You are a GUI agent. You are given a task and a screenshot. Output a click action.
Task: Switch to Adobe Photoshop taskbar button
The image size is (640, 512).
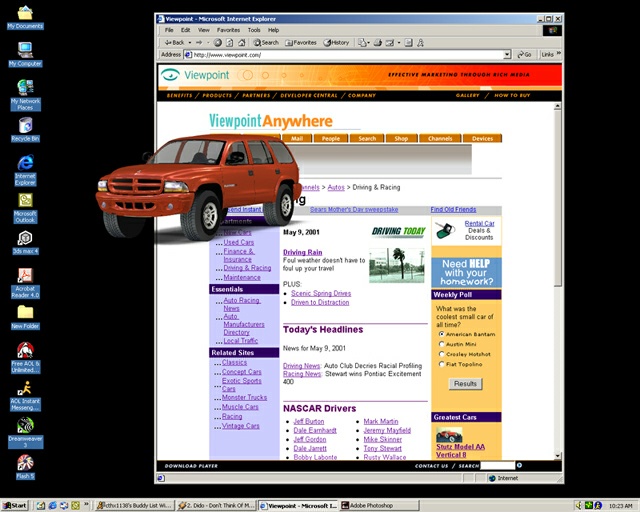coord(379,505)
